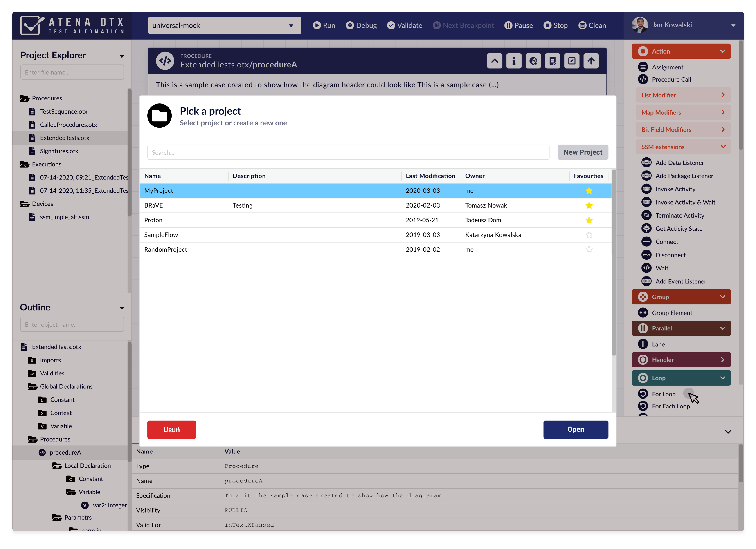Image resolution: width=756 pixels, height=549 pixels.
Task: Select Get Acticity State
Action: (672, 229)
